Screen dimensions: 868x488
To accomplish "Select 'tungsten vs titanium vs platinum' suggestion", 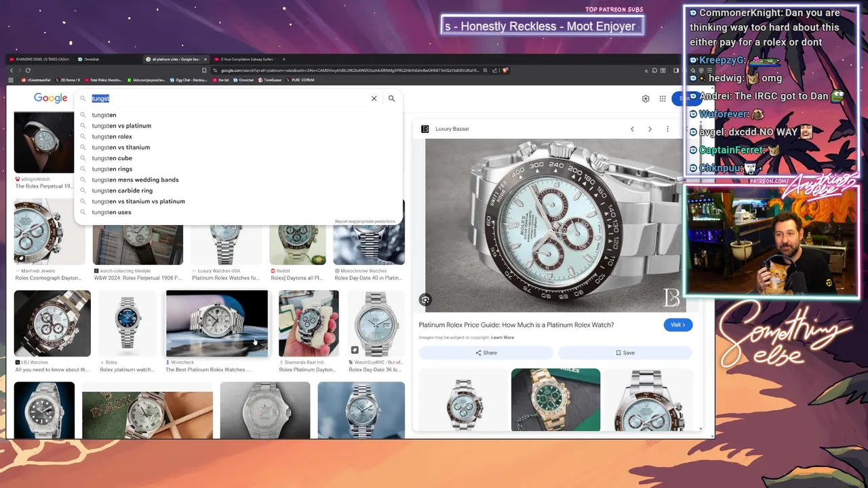I will (x=238, y=201).
